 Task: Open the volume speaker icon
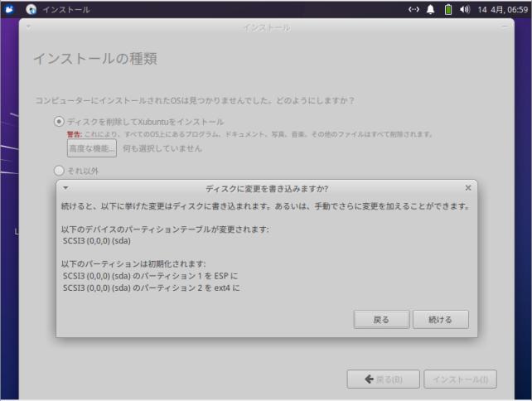coord(465,9)
